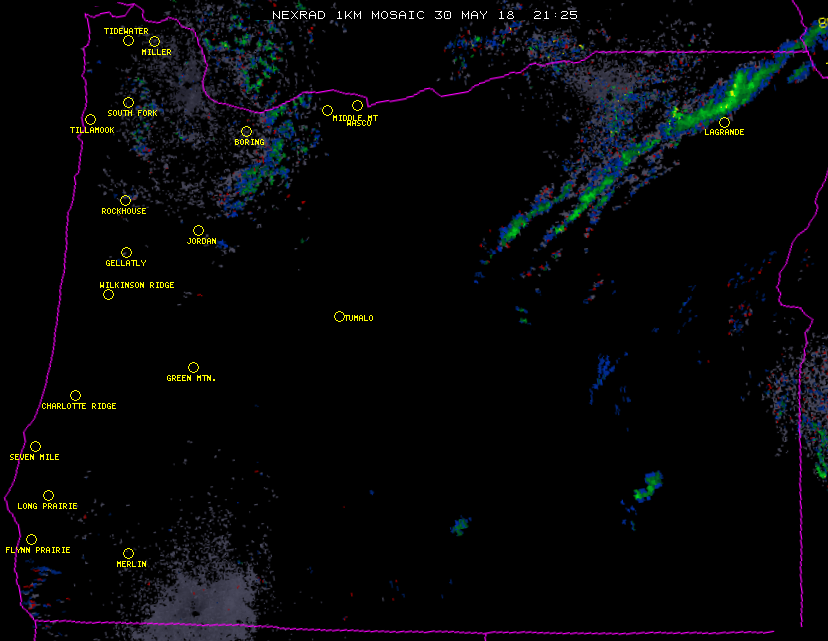Click the Seven Mile station circle
Screen dimensions: 828x641
35,446
